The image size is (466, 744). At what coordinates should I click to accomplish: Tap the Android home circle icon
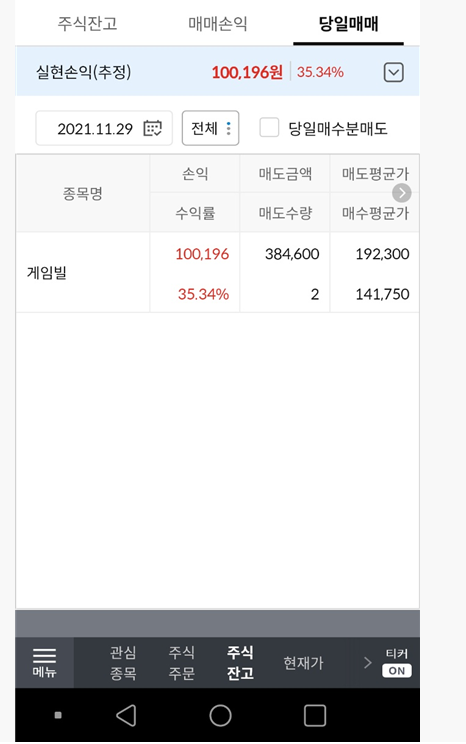pyautogui.click(x=220, y=715)
